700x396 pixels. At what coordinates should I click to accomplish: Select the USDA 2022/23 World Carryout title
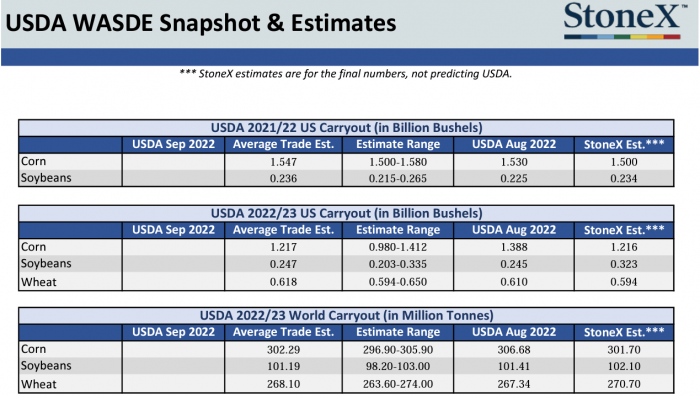coord(346,316)
